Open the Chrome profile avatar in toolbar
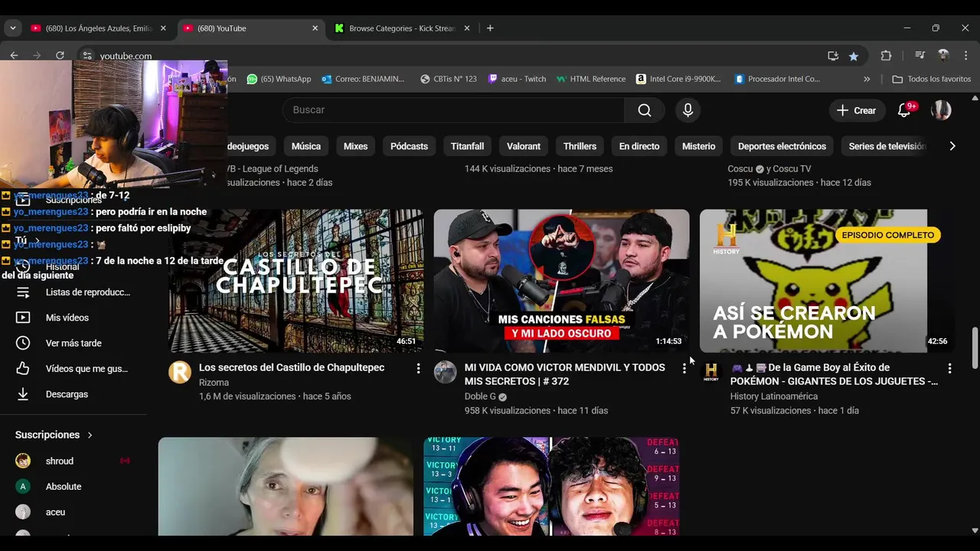Screen dimensions: 980x551 point(943,56)
